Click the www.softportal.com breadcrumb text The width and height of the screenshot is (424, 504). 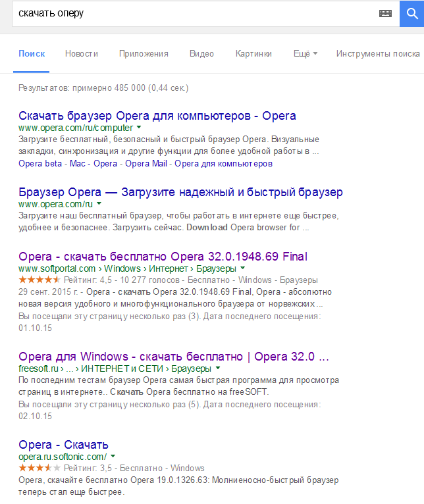57,268
